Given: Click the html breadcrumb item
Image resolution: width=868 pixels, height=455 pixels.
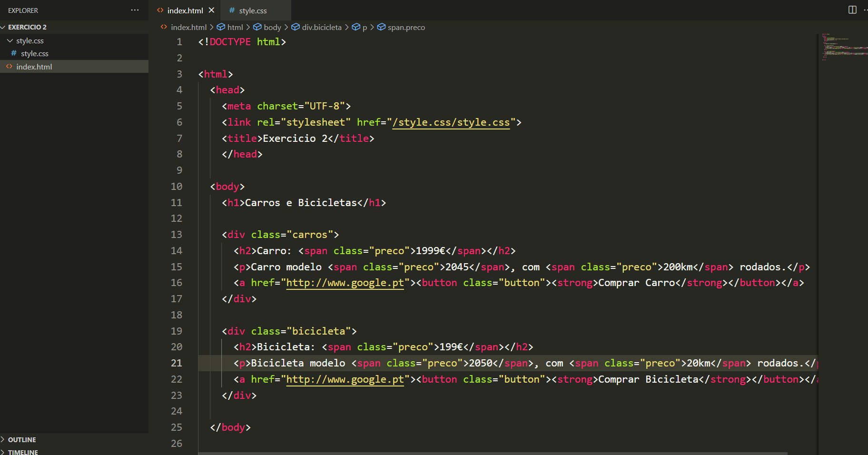Looking at the screenshot, I should (x=235, y=28).
